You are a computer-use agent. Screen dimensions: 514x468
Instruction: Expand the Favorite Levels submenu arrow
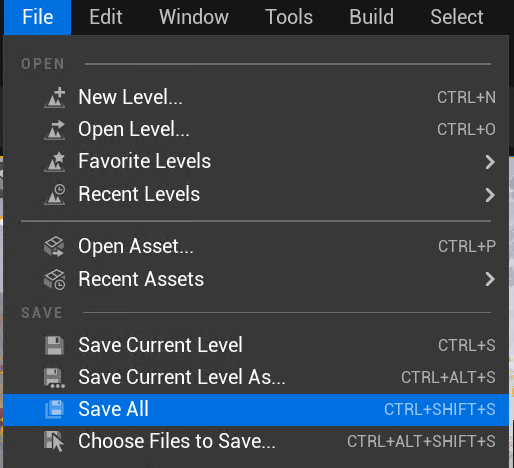click(490, 162)
